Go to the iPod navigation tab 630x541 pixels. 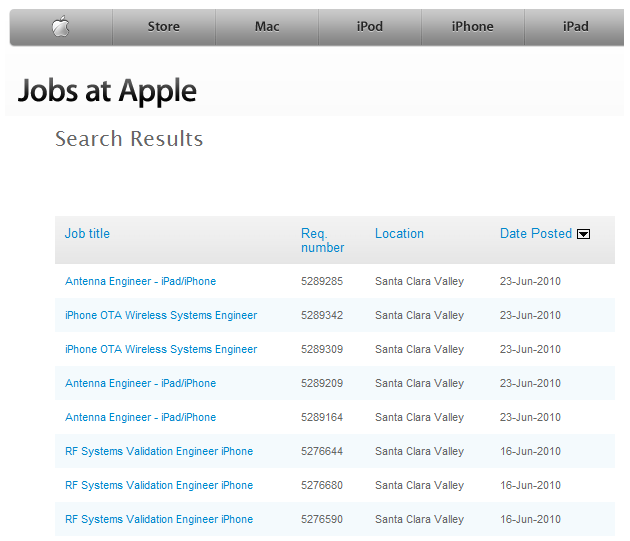(370, 27)
